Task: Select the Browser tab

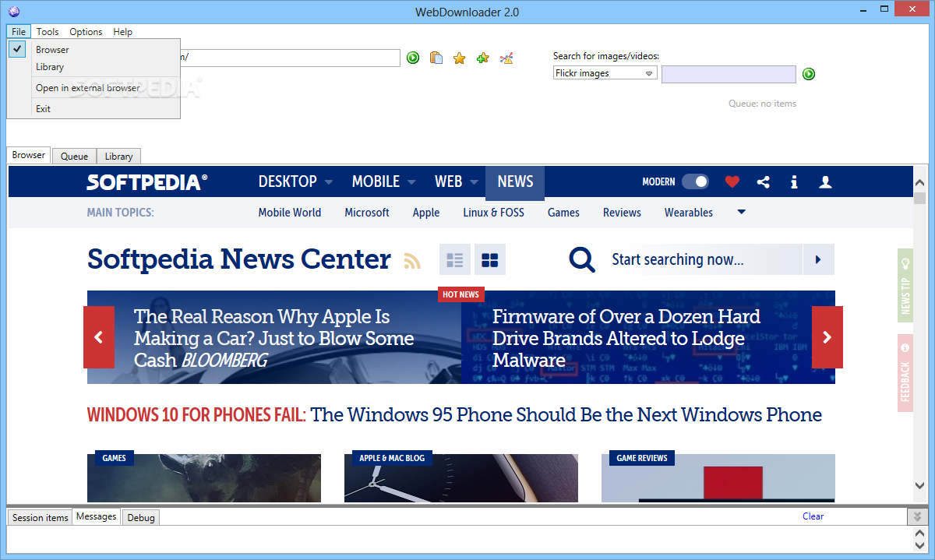Action: pyautogui.click(x=29, y=155)
